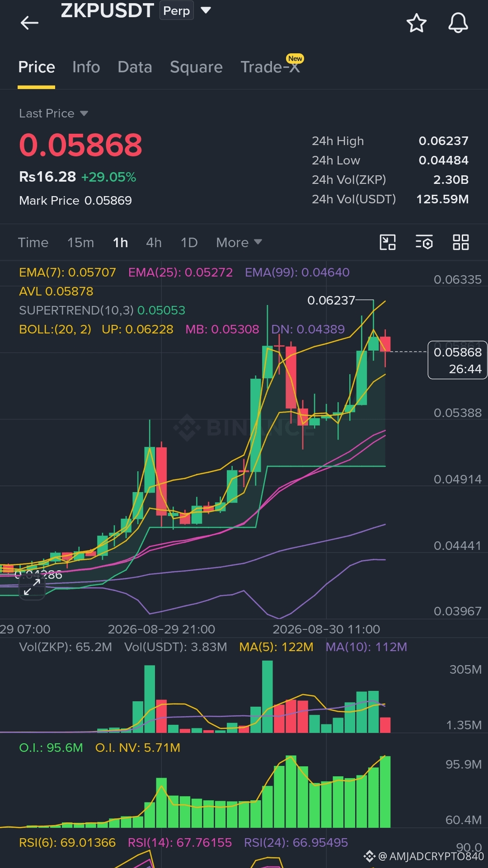Switch to the Square tab

[x=196, y=67]
